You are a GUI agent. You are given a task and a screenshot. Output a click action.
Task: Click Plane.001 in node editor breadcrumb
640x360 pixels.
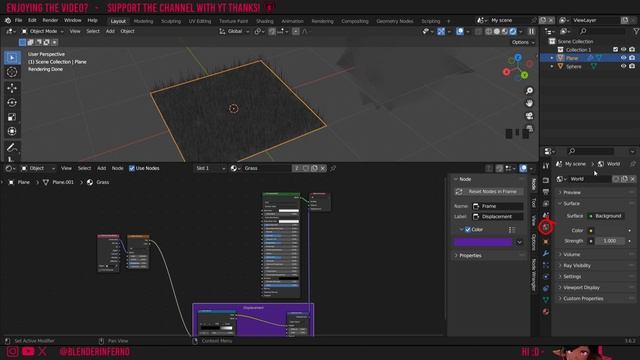tap(63, 182)
